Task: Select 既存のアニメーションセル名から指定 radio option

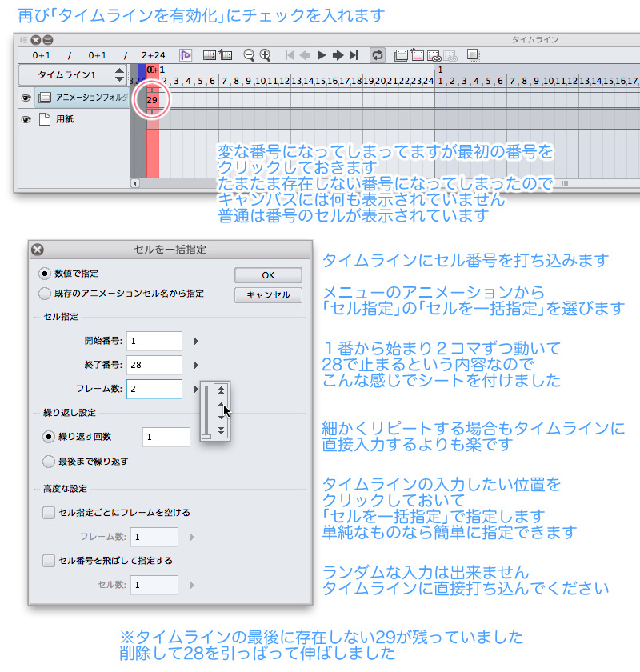Action: pyautogui.click(x=45, y=294)
